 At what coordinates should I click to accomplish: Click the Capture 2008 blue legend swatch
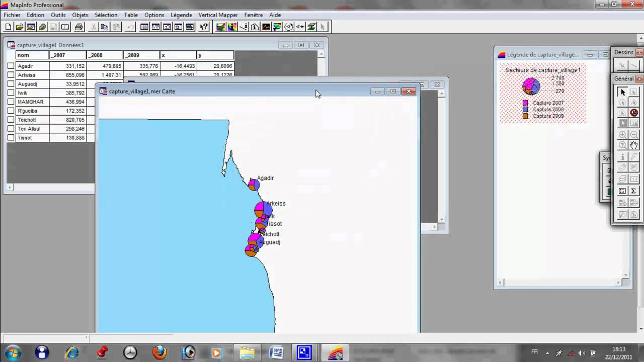tap(525, 109)
